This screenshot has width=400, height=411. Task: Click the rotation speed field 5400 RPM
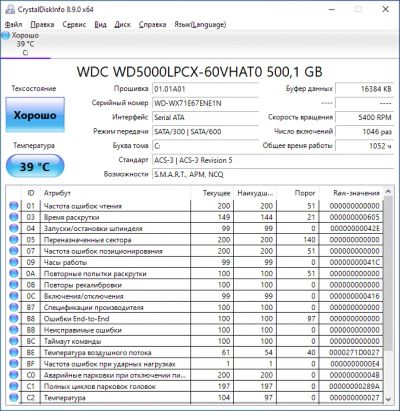365,117
